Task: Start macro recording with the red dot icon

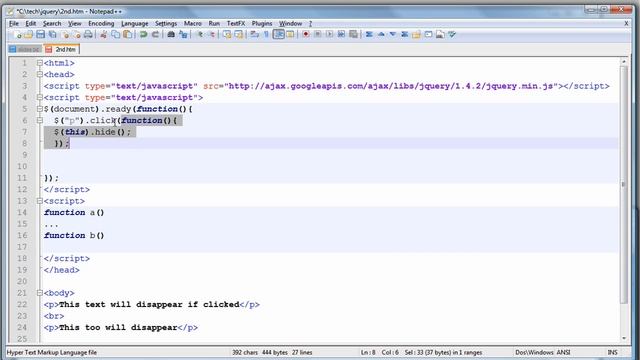Action: click(x=305, y=35)
